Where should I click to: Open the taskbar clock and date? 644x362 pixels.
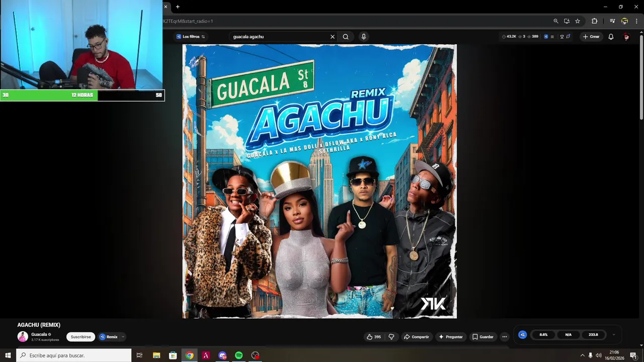pos(614,355)
